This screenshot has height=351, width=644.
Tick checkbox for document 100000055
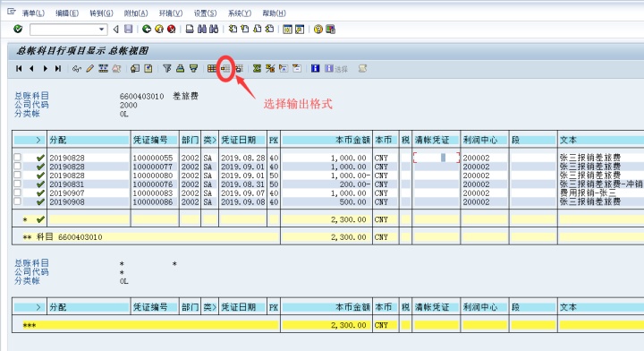(17, 157)
